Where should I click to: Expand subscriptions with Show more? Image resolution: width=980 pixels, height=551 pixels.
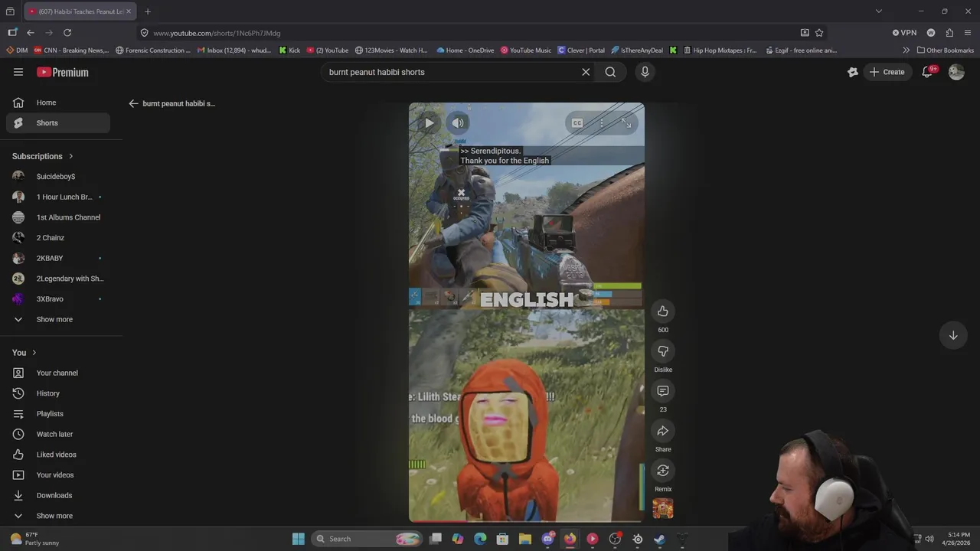[58, 319]
